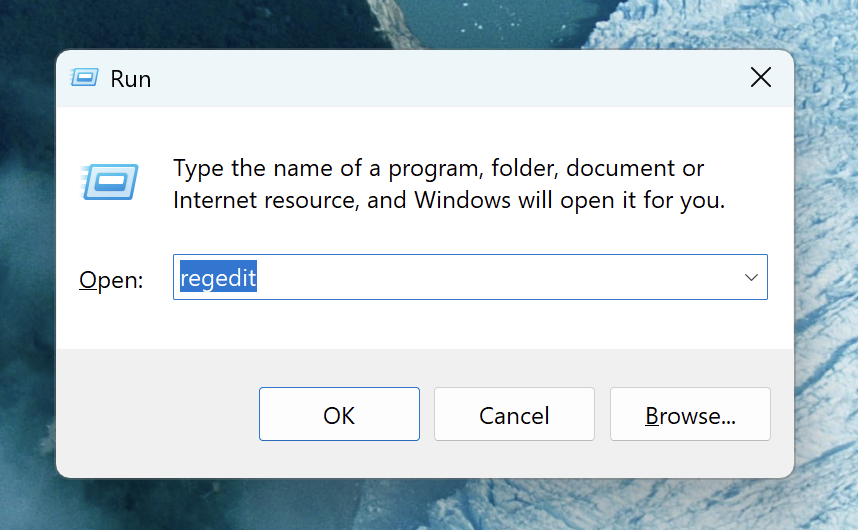
Task: Click the gray footer area left of OK
Action: [x=158, y=414]
